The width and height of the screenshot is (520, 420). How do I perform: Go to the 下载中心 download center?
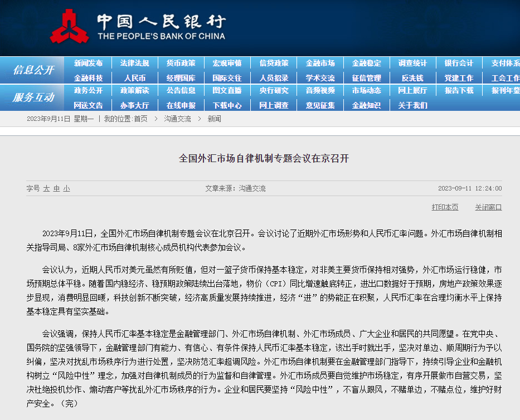(227, 105)
